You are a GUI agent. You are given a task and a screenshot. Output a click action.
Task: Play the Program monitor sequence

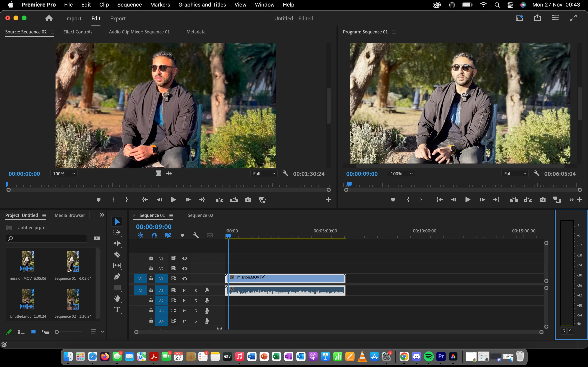coord(468,200)
